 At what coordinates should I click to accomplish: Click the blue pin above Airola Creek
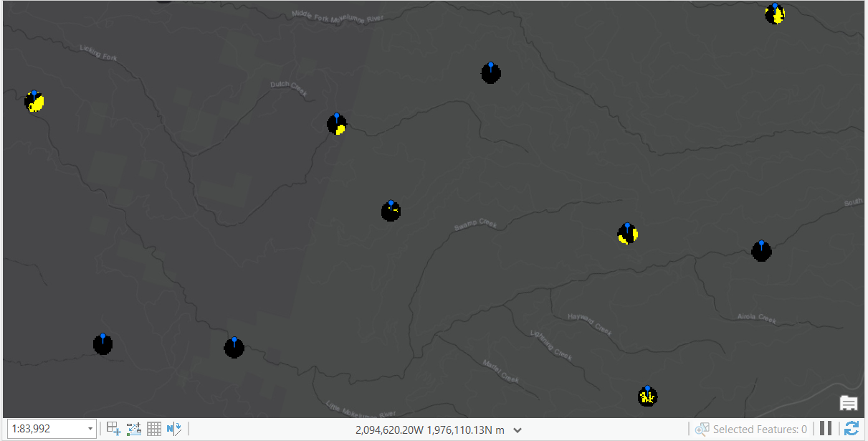tap(761, 244)
